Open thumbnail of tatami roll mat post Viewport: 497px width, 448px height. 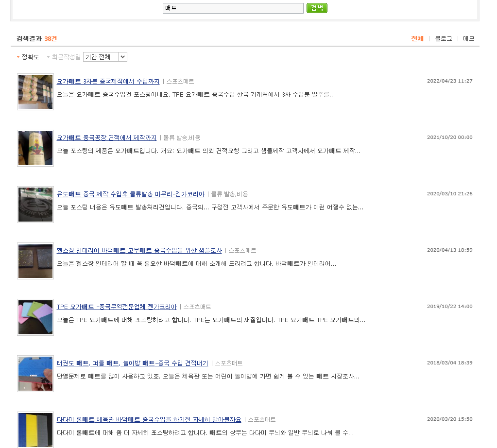click(x=35, y=430)
